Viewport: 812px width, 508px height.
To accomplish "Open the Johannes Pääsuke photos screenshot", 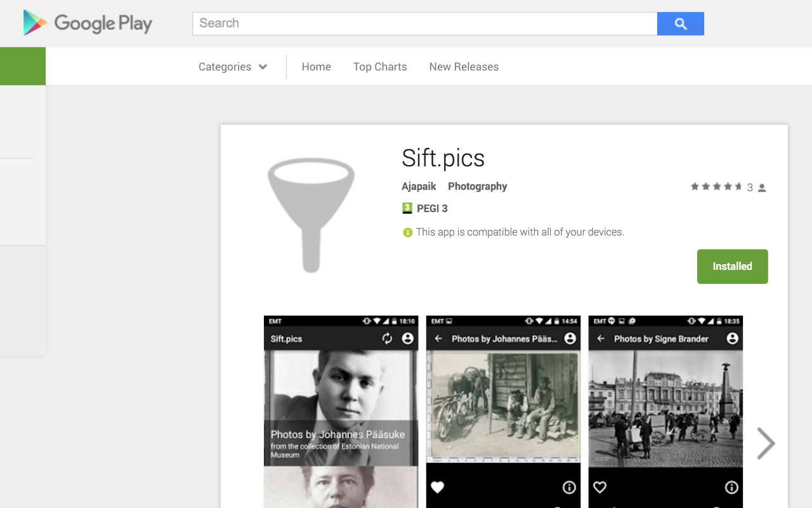I will (503, 411).
